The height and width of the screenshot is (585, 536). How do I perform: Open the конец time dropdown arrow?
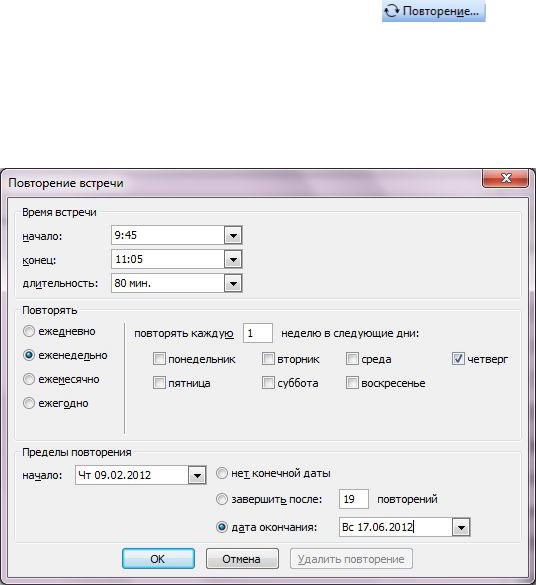233,259
